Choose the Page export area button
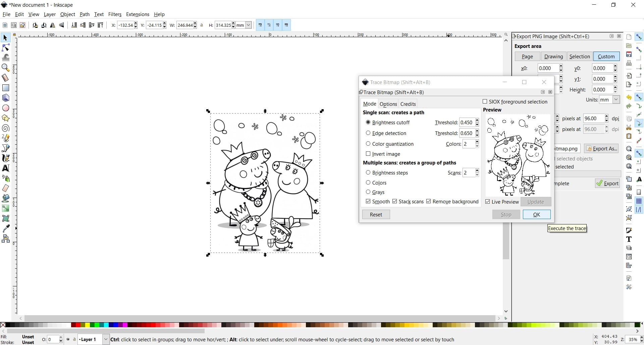 click(x=527, y=56)
